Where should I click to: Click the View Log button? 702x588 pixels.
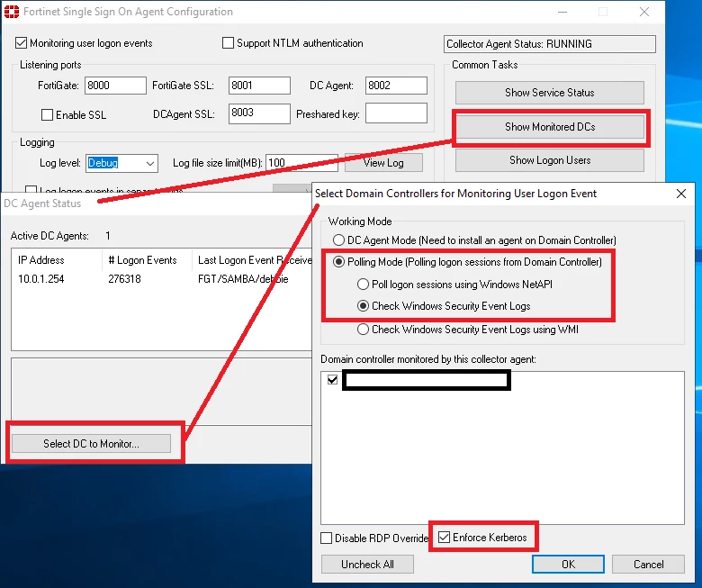383,163
